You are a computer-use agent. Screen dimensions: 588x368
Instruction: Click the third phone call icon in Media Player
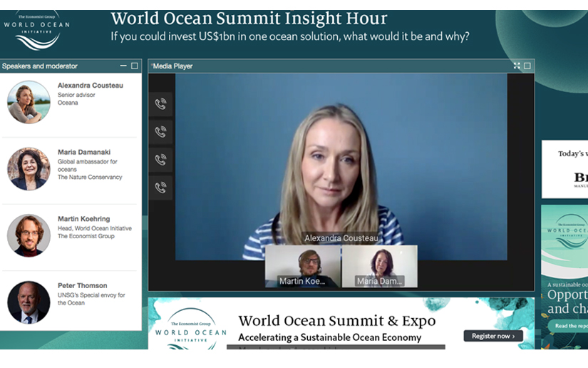[x=161, y=160]
